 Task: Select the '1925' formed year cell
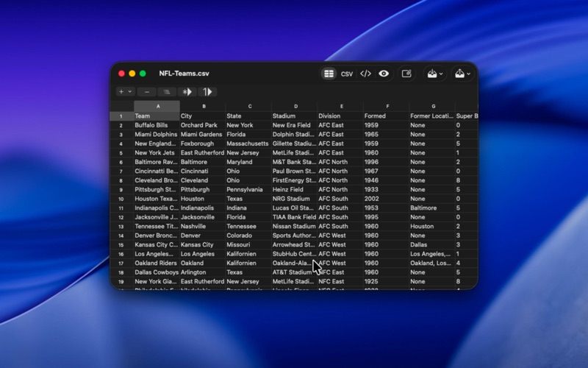point(387,282)
